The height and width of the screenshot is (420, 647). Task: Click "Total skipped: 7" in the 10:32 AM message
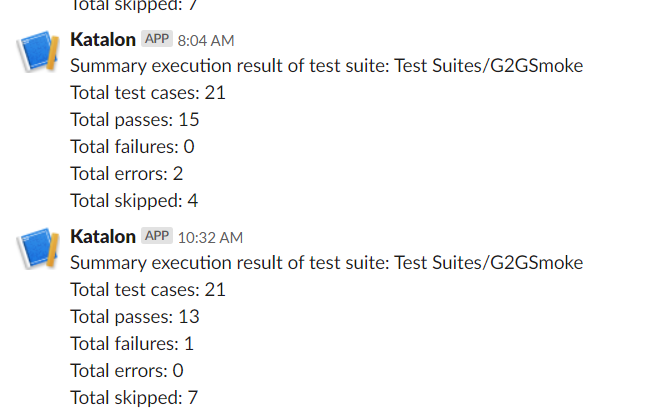tap(134, 398)
